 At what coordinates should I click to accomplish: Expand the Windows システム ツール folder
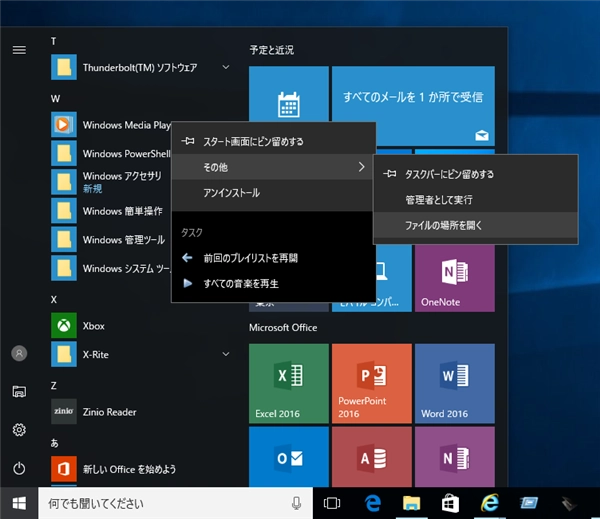(x=111, y=268)
